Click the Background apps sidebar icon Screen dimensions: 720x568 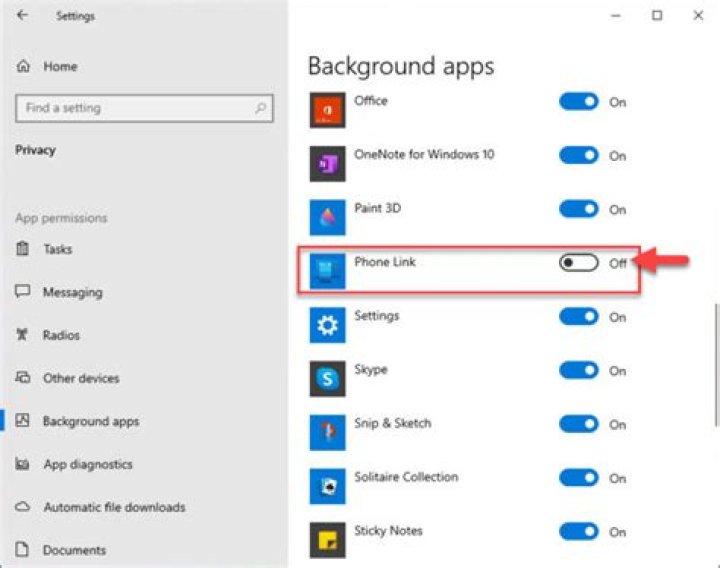click(x=22, y=420)
